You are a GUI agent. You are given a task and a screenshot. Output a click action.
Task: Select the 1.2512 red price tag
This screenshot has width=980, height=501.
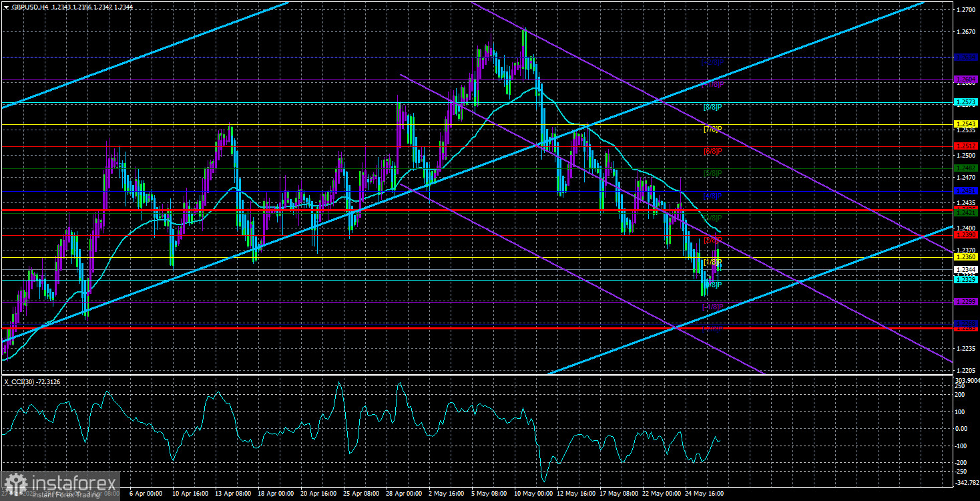(966, 146)
